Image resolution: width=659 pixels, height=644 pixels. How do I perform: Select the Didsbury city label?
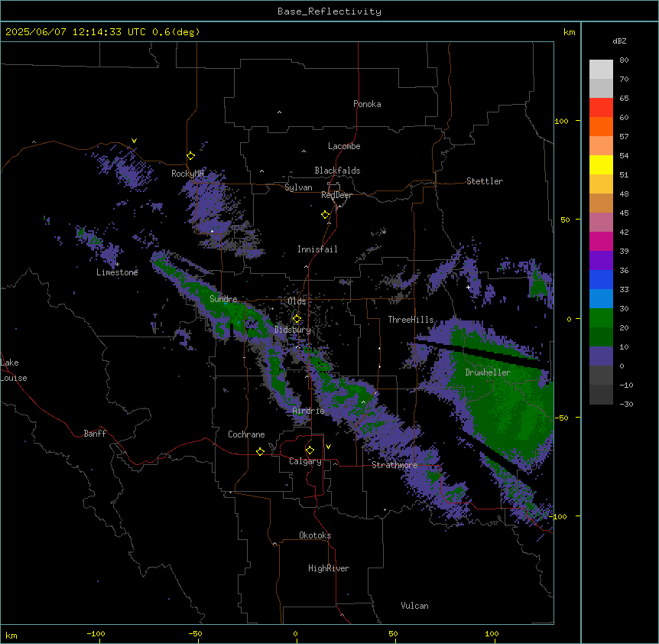coord(293,330)
